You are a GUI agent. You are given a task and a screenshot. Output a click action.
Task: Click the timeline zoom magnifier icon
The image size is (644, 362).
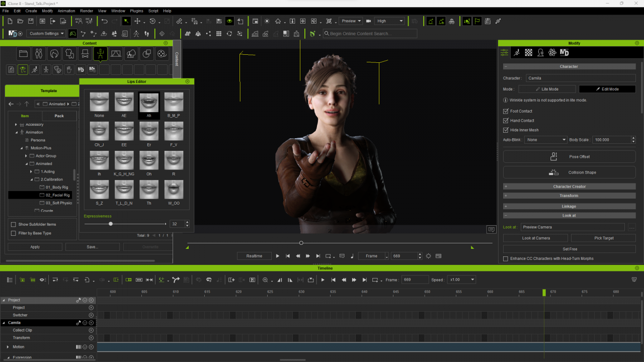(x=265, y=280)
